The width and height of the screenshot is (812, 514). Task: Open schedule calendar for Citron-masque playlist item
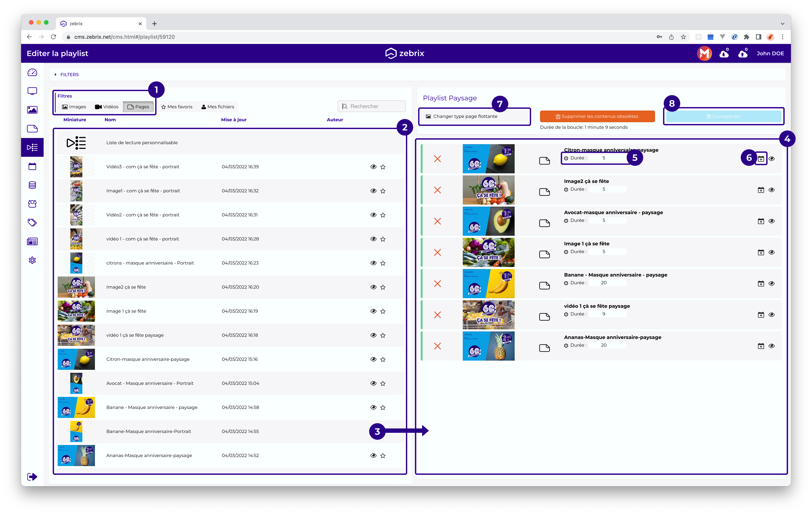pyautogui.click(x=761, y=158)
